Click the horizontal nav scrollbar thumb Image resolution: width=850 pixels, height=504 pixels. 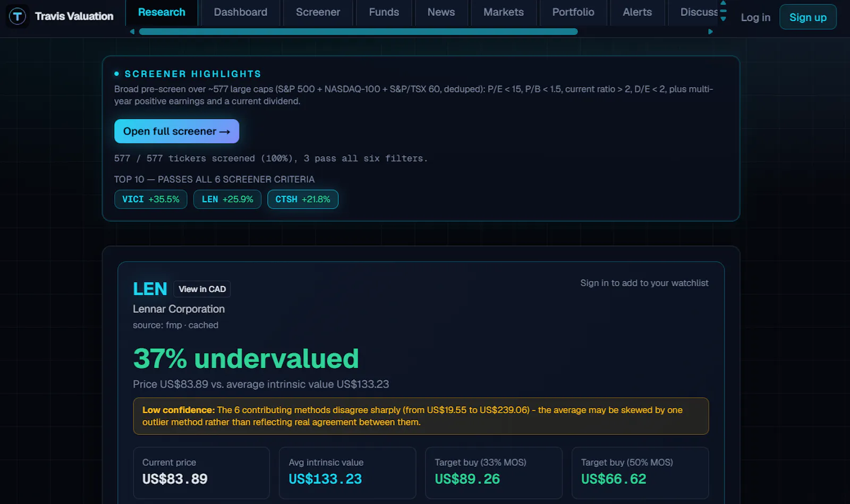point(358,32)
